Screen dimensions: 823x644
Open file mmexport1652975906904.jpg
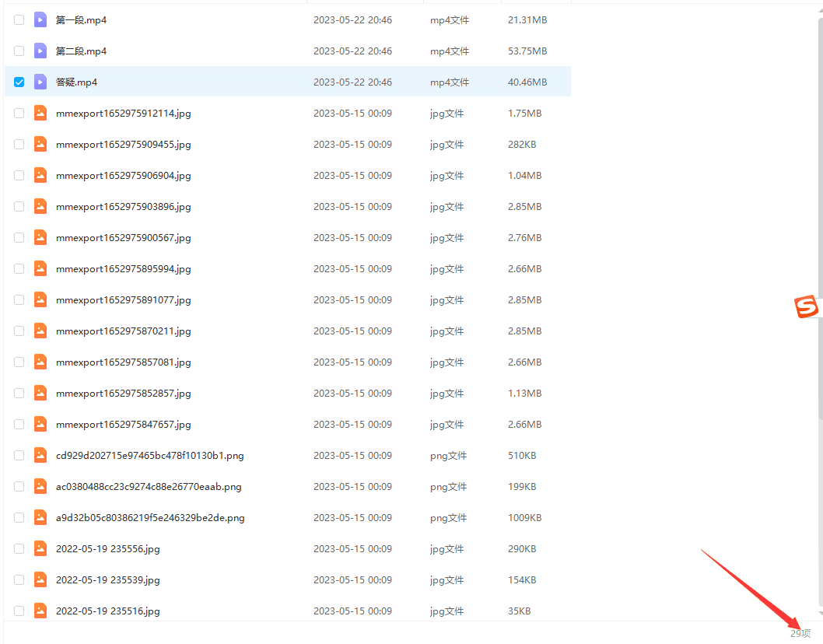pyautogui.click(x=123, y=176)
